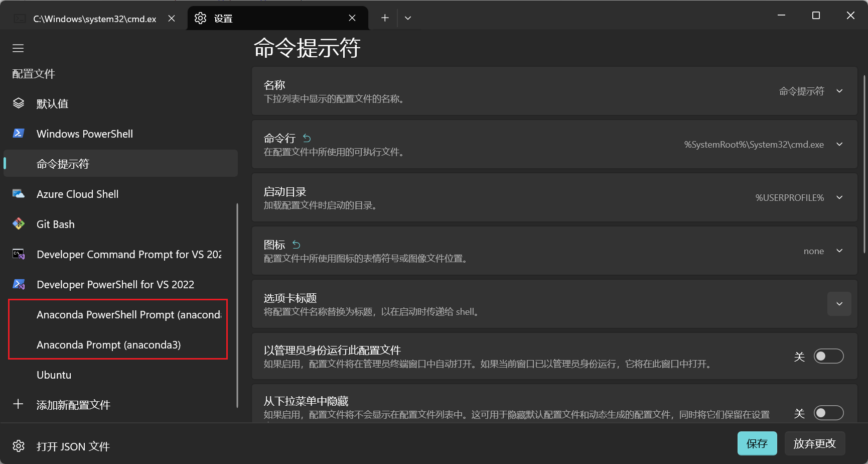Click the 保存 button
The image size is (868, 464).
757,443
